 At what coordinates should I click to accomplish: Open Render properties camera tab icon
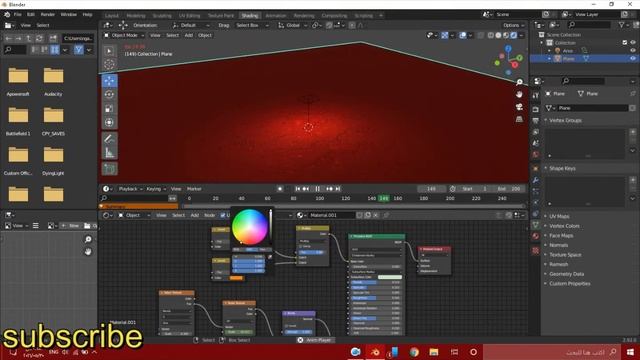pos(536,109)
